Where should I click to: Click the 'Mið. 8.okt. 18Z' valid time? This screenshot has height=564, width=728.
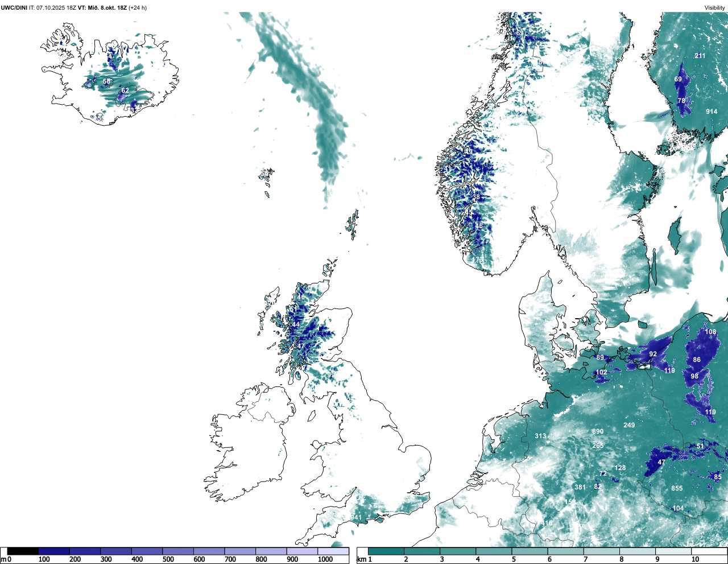107,7
